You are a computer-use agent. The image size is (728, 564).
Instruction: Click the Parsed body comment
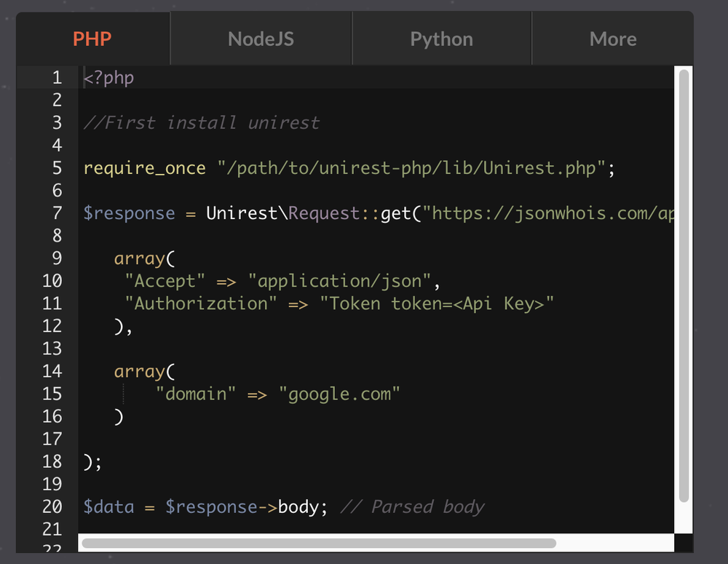(412, 507)
